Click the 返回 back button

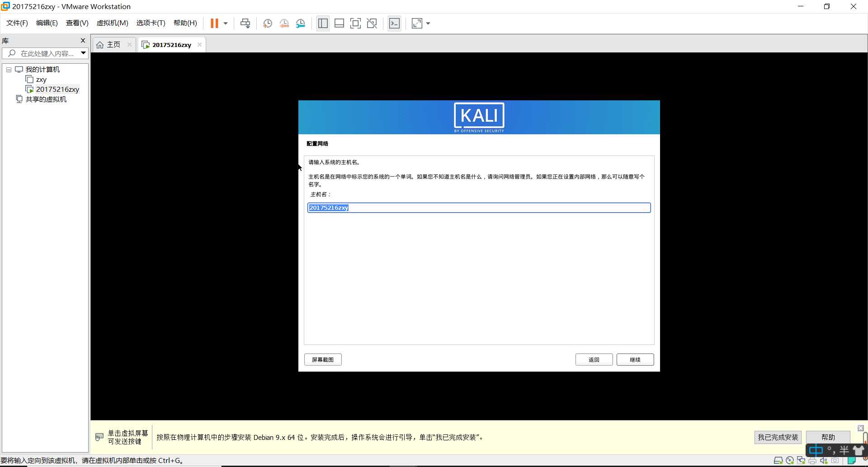tap(594, 359)
